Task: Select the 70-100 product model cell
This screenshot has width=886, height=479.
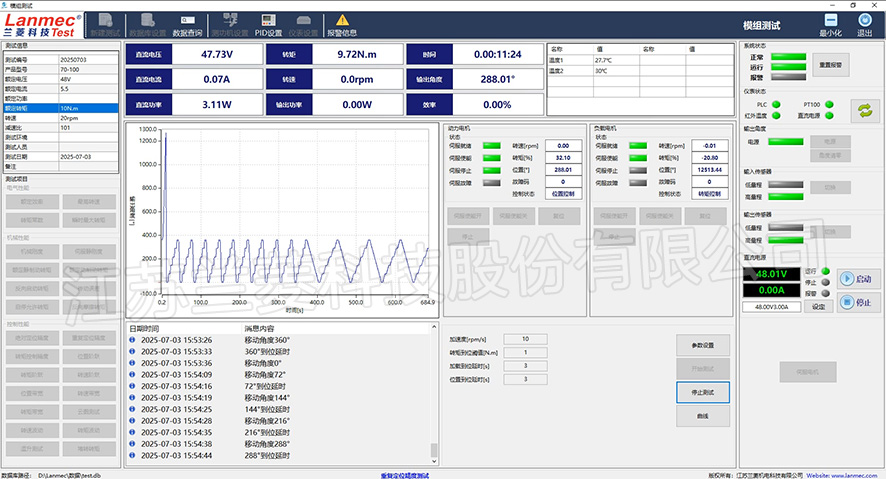Action: point(89,69)
